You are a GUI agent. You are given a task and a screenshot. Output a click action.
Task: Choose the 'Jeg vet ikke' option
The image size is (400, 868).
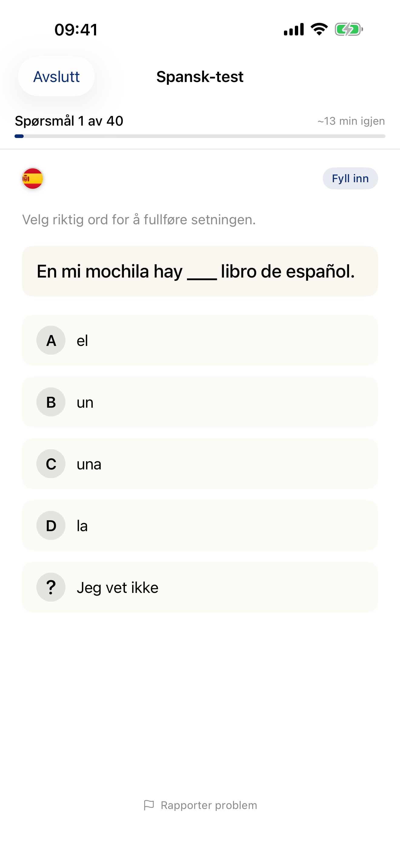pos(200,587)
